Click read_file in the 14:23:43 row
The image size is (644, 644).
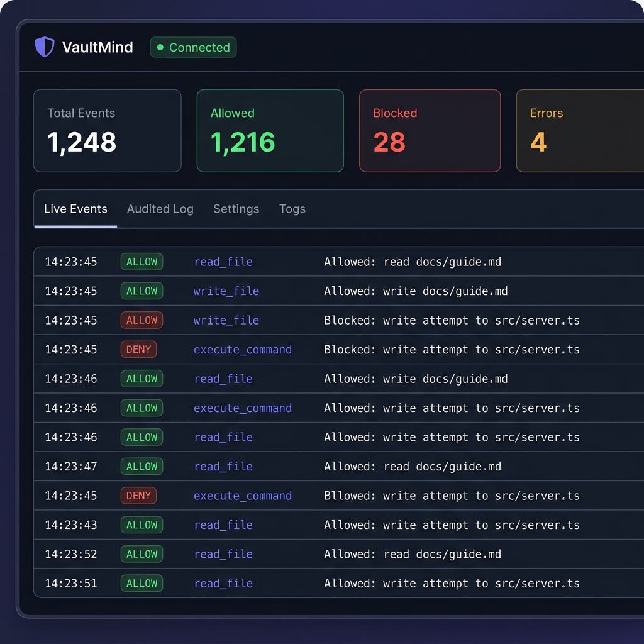pyautogui.click(x=223, y=525)
